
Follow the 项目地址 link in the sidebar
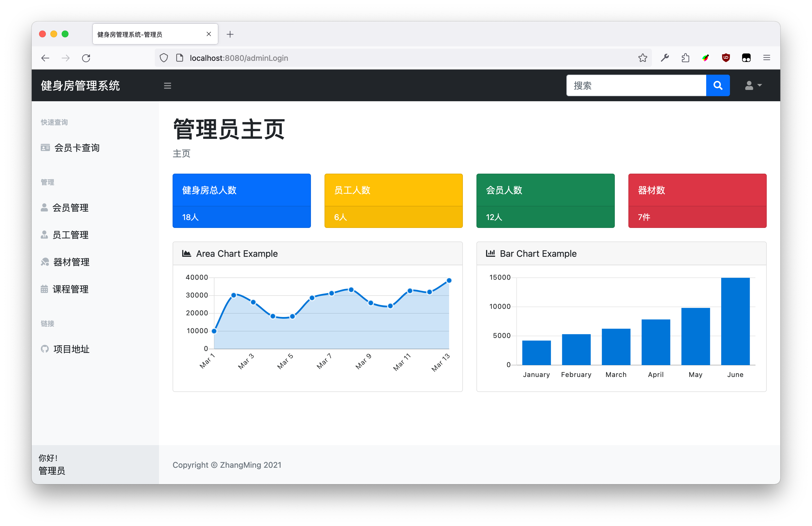[71, 349]
